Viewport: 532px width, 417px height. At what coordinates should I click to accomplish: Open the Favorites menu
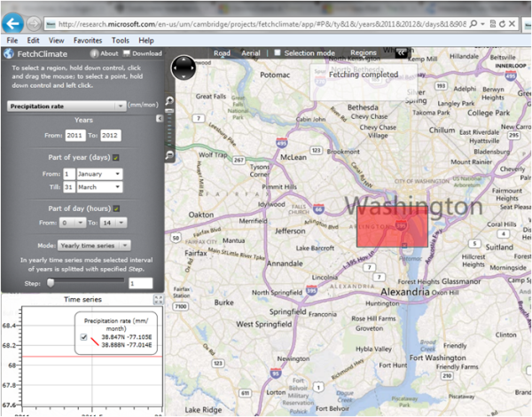[x=88, y=41]
